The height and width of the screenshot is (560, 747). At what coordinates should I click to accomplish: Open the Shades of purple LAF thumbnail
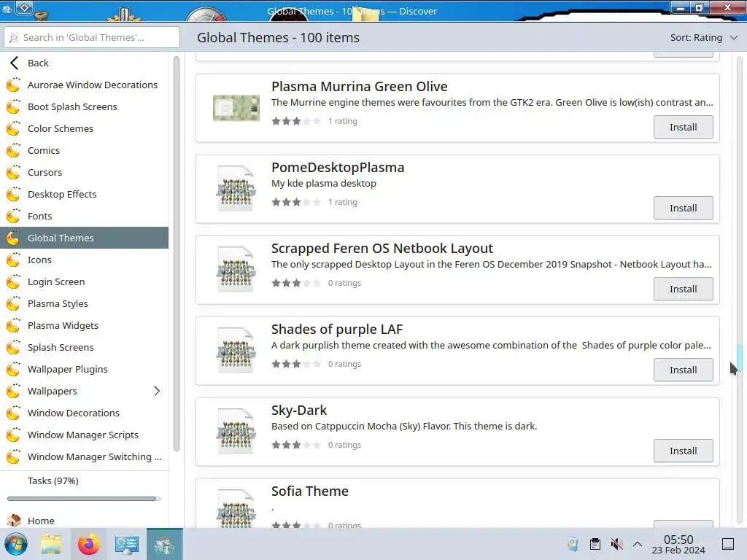(236, 351)
